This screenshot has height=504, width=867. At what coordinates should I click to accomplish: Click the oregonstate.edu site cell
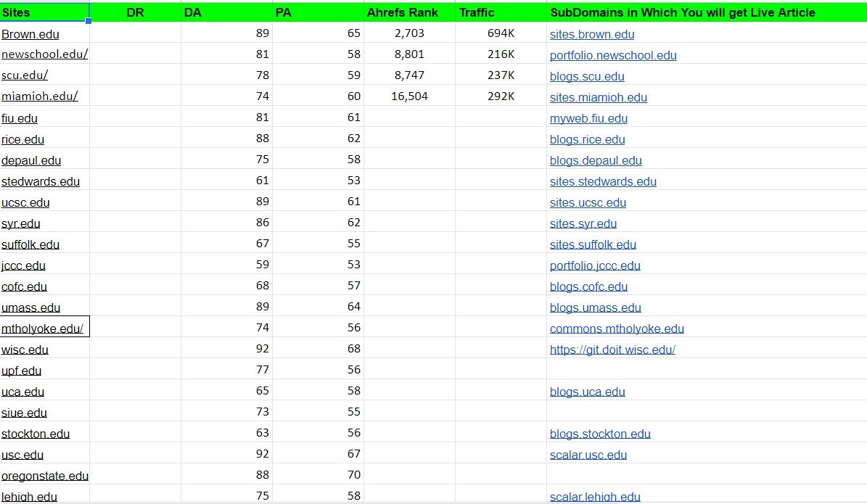pos(44,474)
